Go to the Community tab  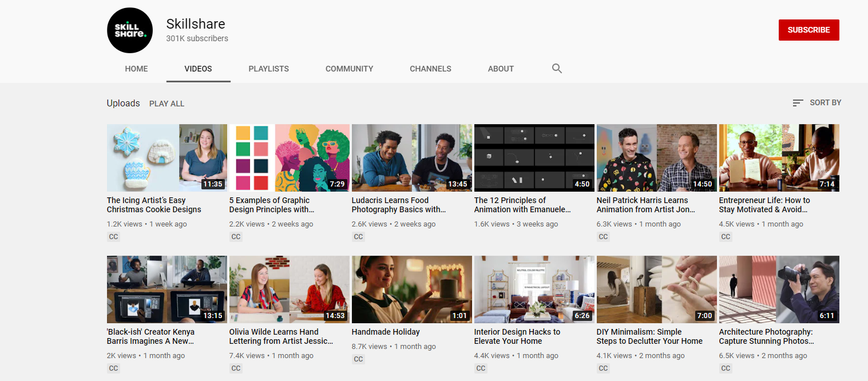pos(349,69)
